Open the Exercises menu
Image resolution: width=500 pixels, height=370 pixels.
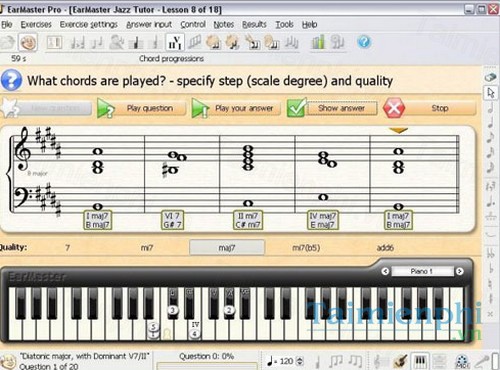tap(36, 24)
